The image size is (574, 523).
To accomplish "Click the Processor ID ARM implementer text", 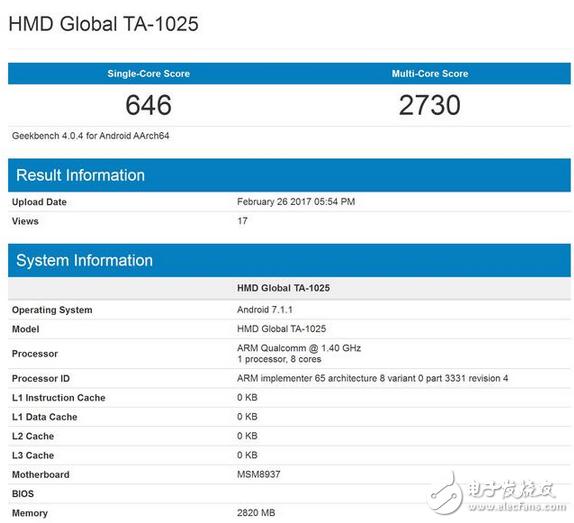I will pos(372,378).
